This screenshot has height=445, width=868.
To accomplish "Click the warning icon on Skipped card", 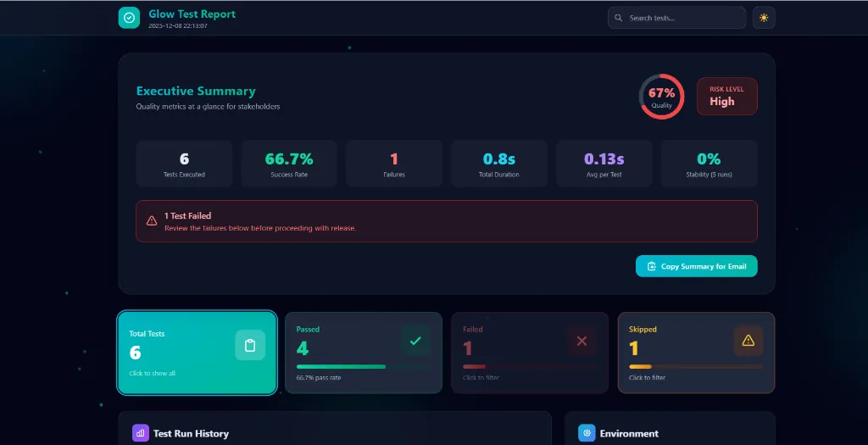I will [748, 341].
